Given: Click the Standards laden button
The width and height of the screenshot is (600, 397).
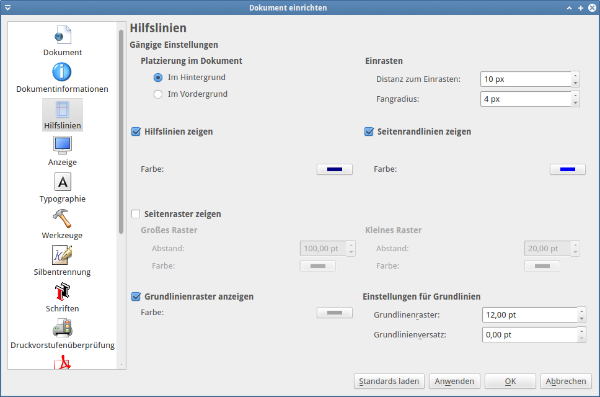Looking at the screenshot, I should click(x=389, y=381).
